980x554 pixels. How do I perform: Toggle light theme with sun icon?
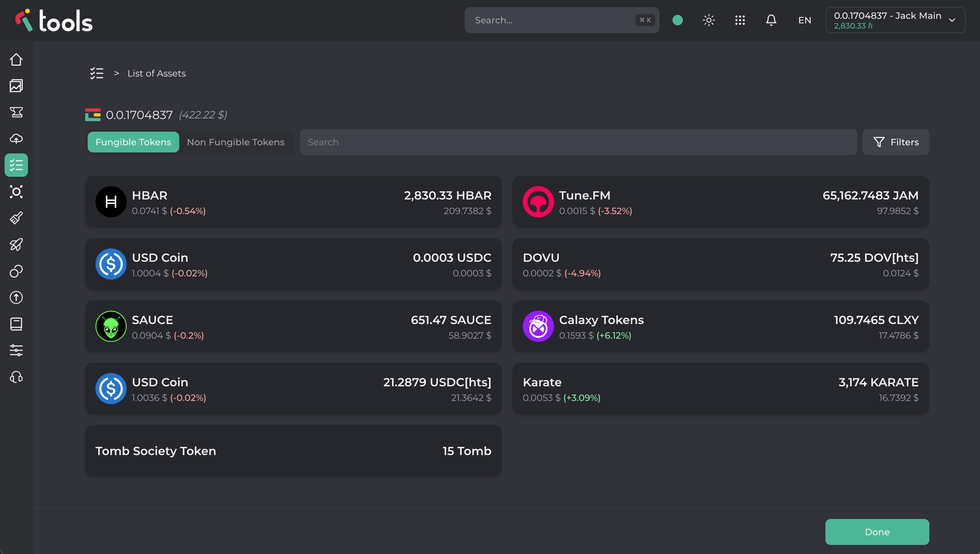[709, 20]
